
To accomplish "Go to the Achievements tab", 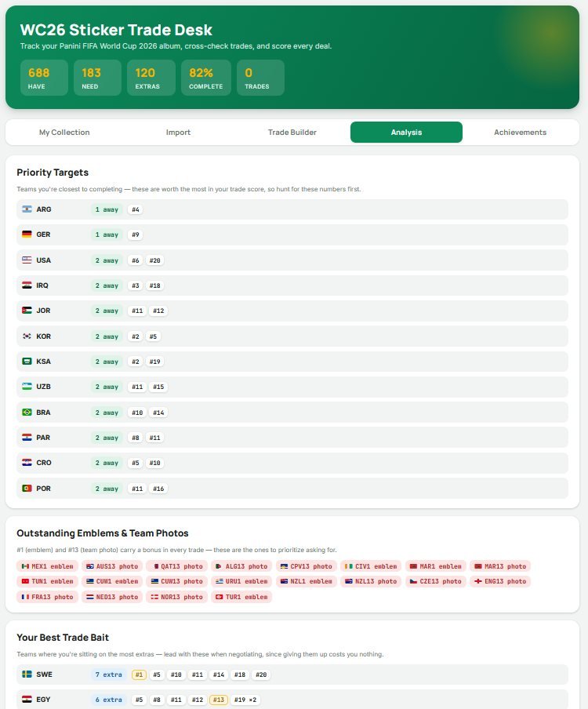I will tap(521, 132).
